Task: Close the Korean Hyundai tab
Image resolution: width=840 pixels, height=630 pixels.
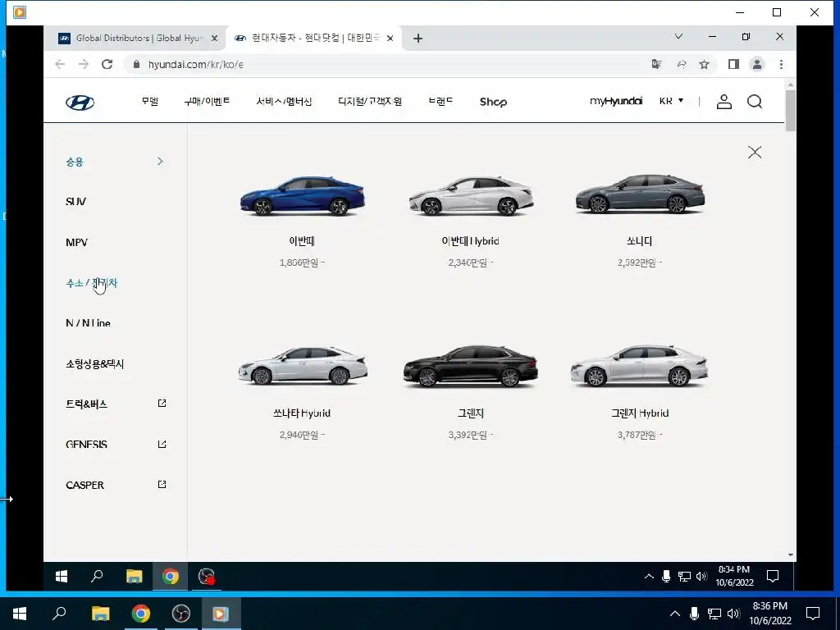Action: coord(390,38)
